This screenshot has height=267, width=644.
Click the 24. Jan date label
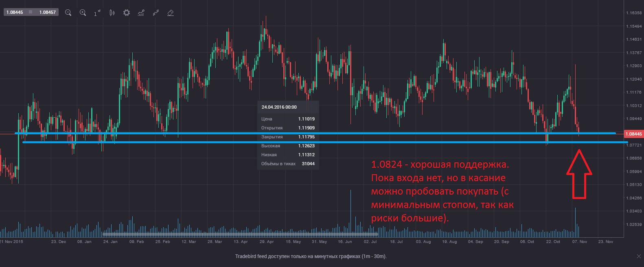(110, 242)
